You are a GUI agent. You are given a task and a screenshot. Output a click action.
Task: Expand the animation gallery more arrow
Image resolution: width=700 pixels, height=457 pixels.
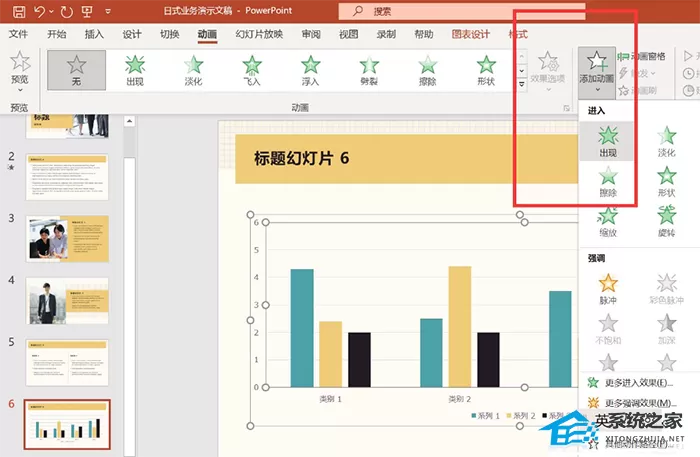[521, 84]
